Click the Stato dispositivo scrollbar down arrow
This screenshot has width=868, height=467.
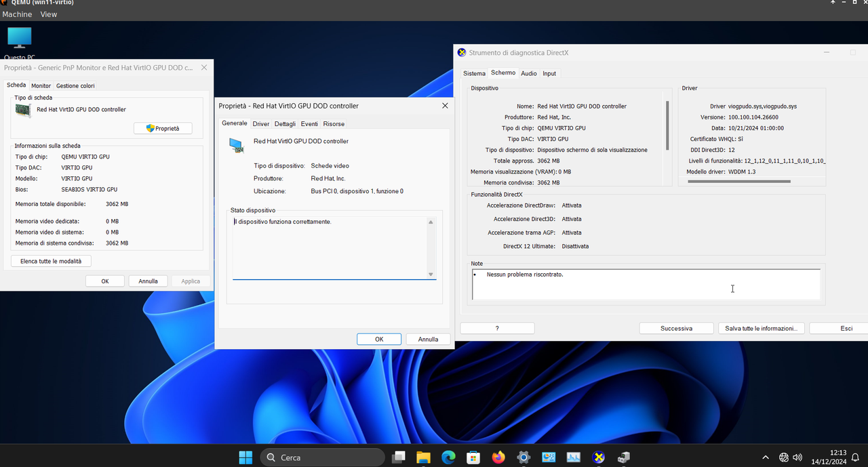point(431,274)
